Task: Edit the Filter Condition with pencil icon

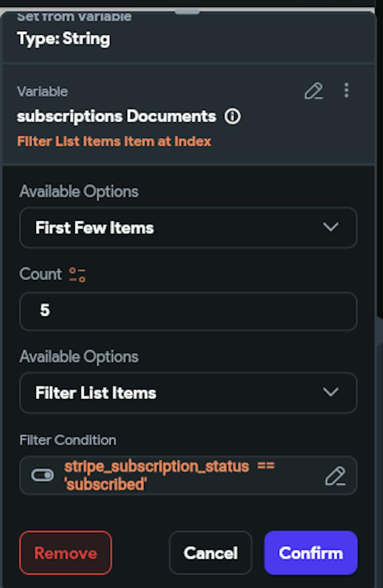Action: [x=335, y=476]
